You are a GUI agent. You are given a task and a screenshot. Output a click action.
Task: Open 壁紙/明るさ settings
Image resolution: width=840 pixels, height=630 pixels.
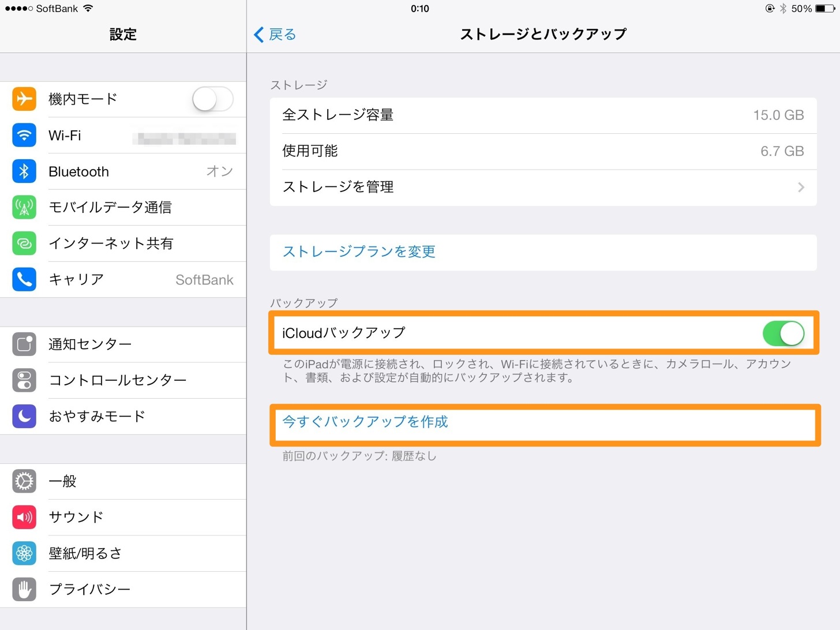click(123, 553)
